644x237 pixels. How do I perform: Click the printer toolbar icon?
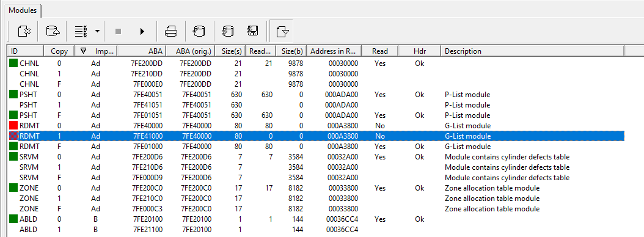[x=171, y=31]
